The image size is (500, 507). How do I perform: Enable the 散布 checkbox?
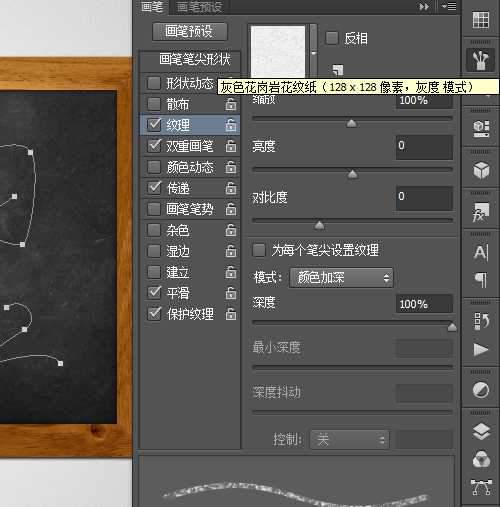point(154,104)
